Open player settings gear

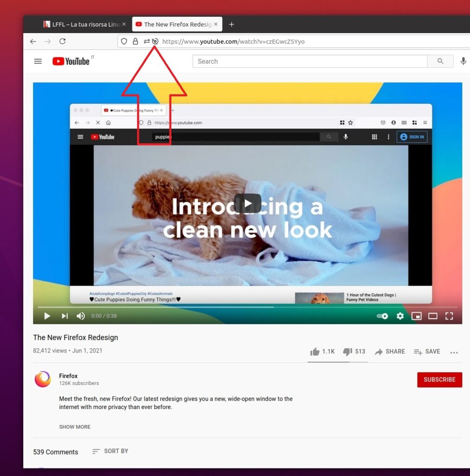400,316
